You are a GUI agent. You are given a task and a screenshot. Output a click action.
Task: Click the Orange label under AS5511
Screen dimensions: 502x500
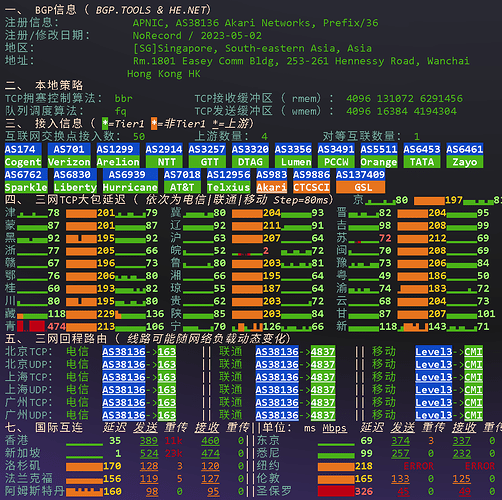coord(379,162)
